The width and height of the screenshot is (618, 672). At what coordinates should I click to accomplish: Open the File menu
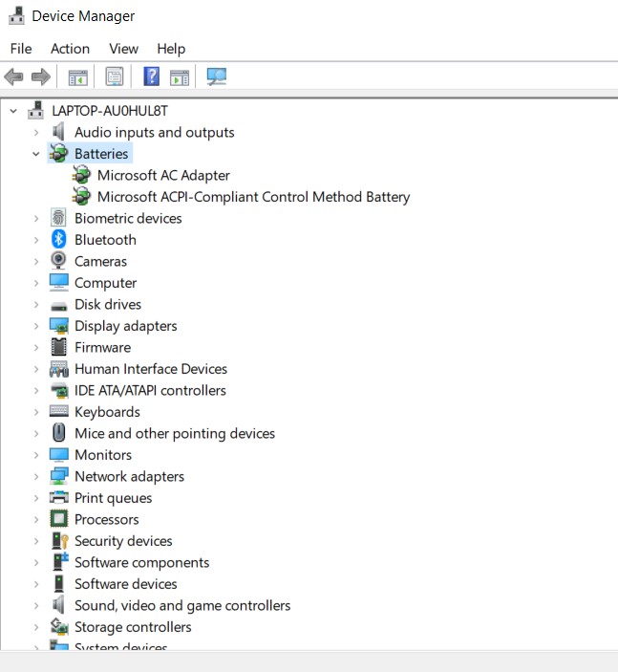pos(21,49)
